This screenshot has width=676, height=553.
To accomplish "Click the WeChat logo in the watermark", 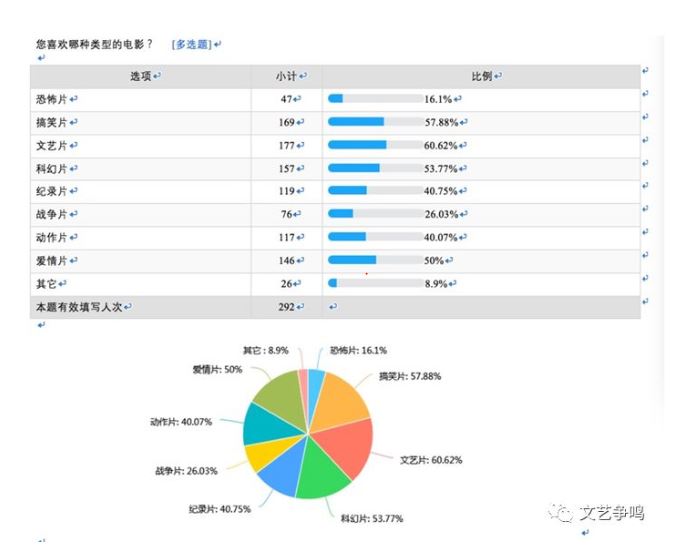I will click(563, 513).
